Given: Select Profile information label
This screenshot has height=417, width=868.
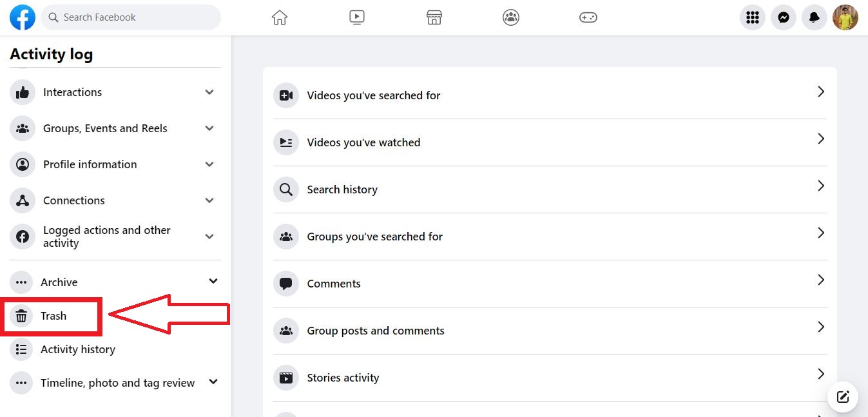Looking at the screenshot, I should [90, 164].
